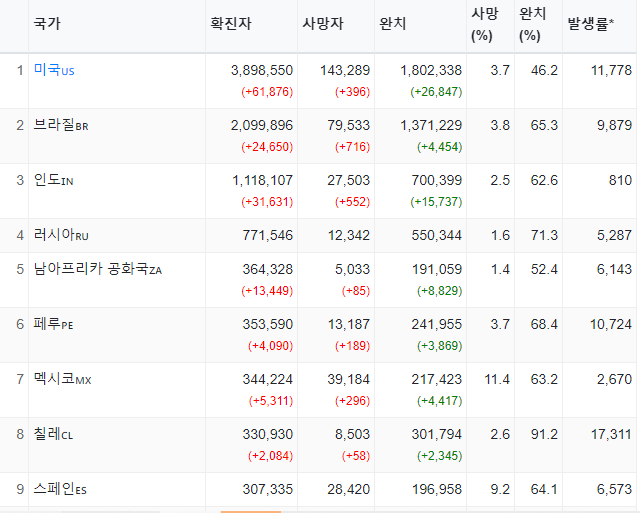Click the recovered increase (+8,829)
Image resolution: width=640 pixels, height=513 pixels.
coord(440,291)
